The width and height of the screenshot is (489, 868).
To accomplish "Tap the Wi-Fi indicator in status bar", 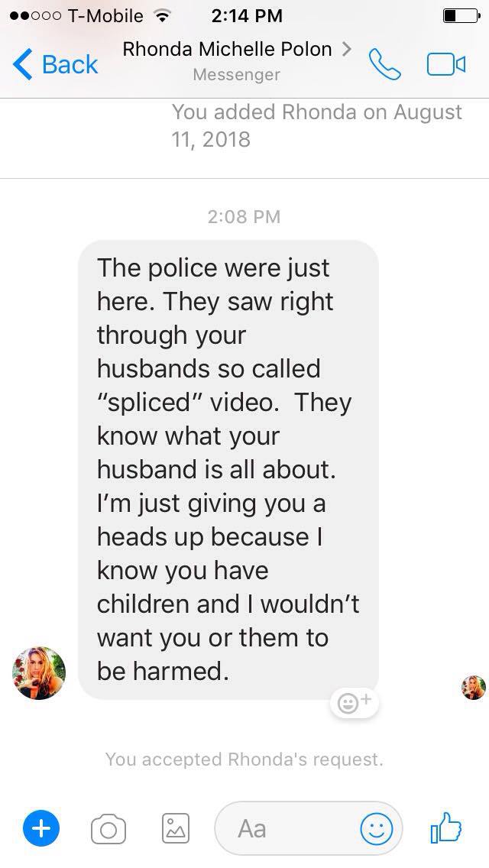I will click(x=162, y=16).
